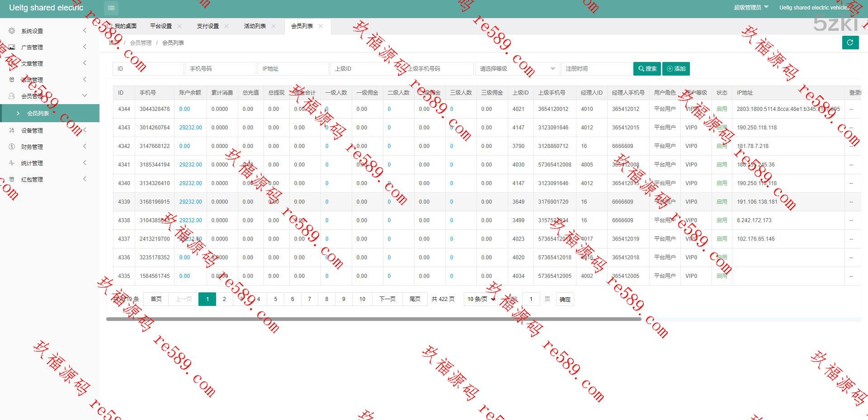Click the 广告管理 image icon

12,47
